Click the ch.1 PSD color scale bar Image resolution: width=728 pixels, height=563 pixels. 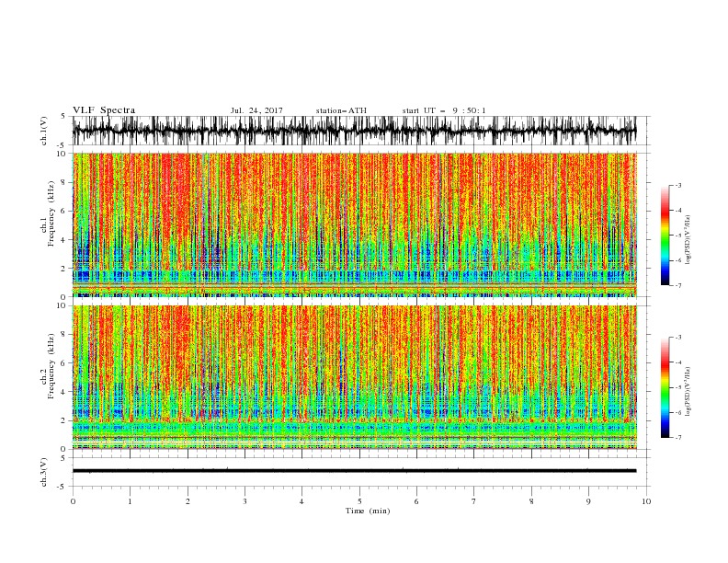coord(665,236)
